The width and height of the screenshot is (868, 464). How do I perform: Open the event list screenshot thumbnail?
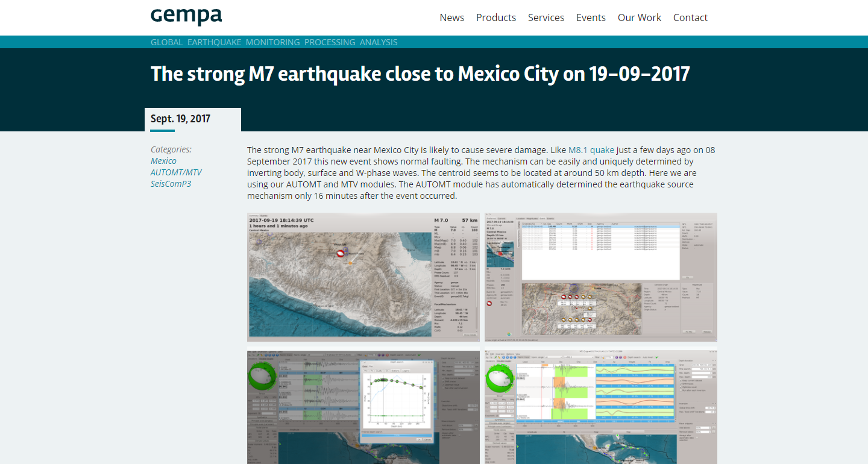(x=601, y=277)
